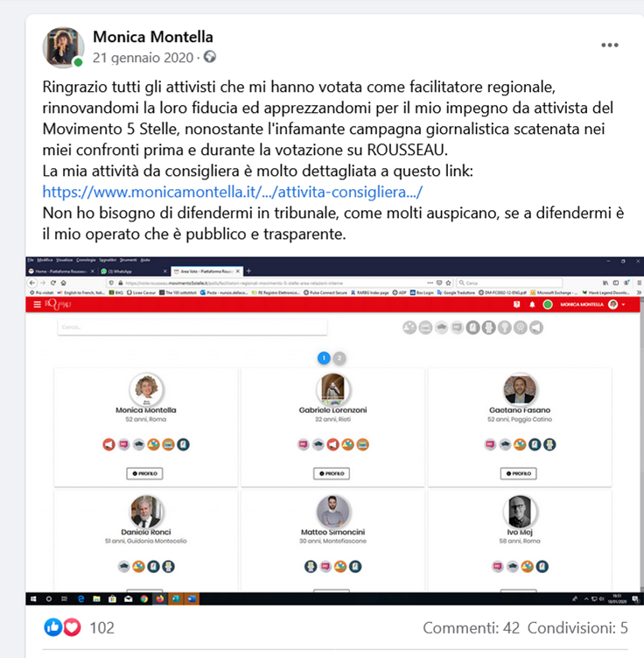Click the red heart reaction icon
The image size is (644, 658).
[x=72, y=627]
